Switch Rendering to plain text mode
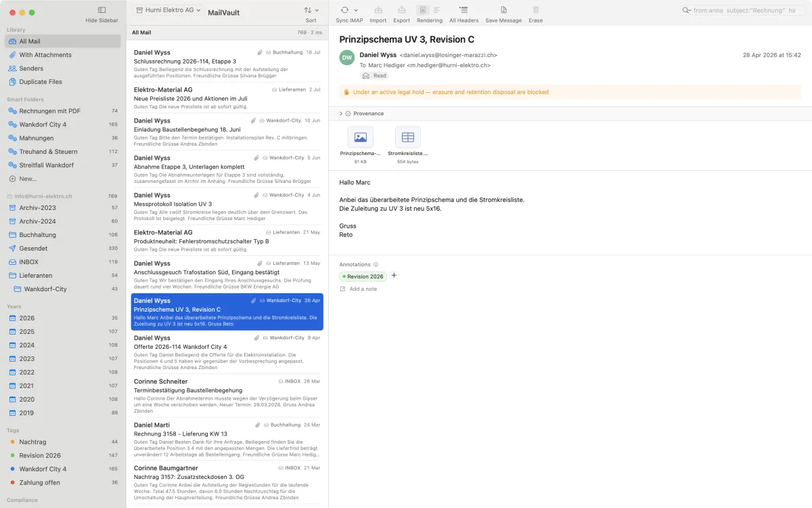Image resolution: width=812 pixels, height=508 pixels. click(436, 10)
